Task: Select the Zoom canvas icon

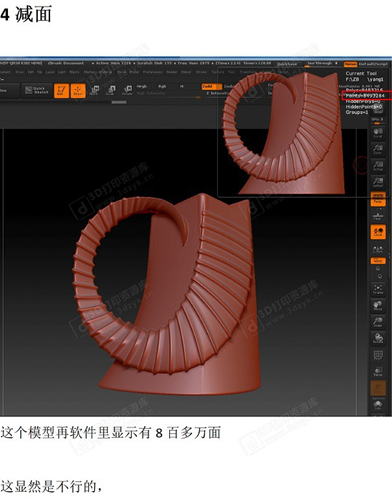Action: coord(377,149)
